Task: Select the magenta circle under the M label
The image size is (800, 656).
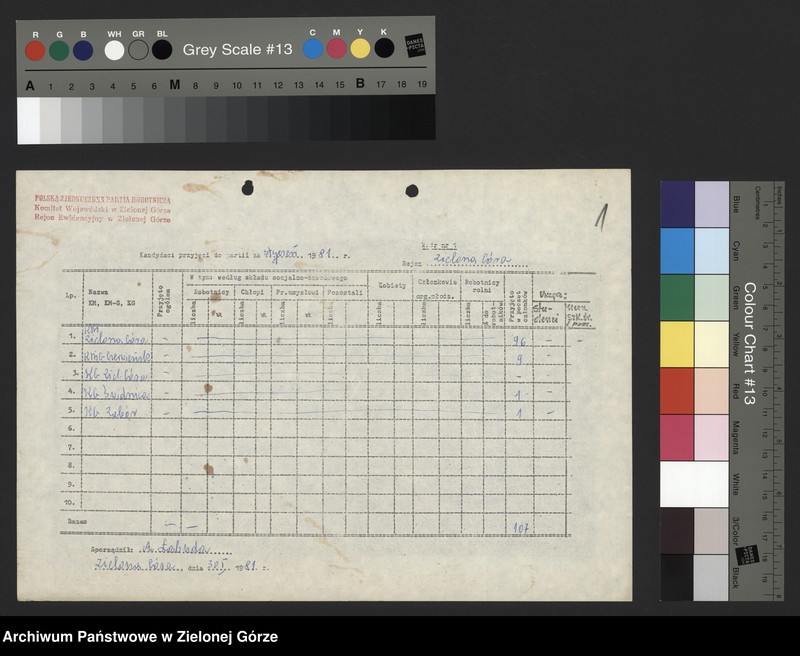Action: click(336, 48)
